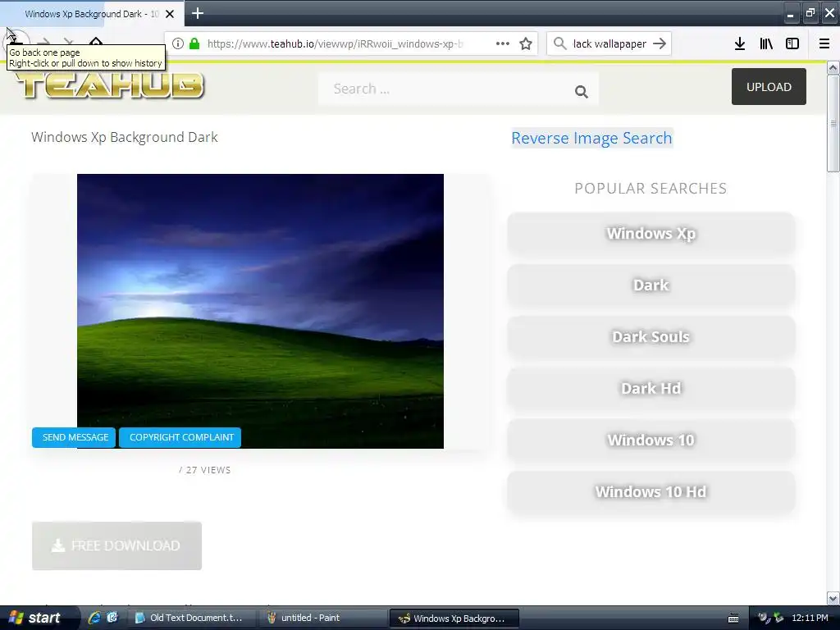The width and height of the screenshot is (840, 630).
Task: Open the Downloads arrow icon
Action: click(x=740, y=44)
